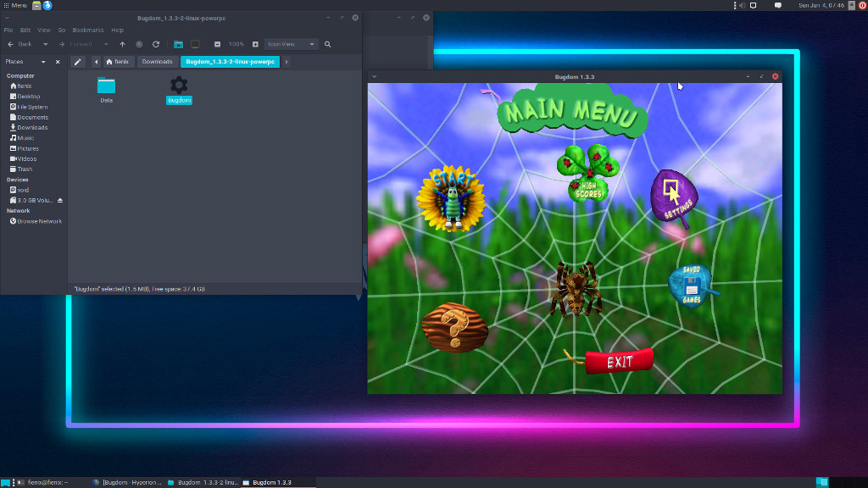Open the red power button in the tray
The width and height of the screenshot is (868, 488).
tap(862, 6)
